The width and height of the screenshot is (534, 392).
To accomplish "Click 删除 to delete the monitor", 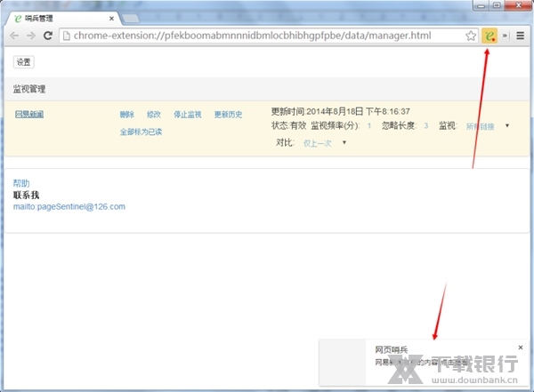I will click(x=127, y=115).
